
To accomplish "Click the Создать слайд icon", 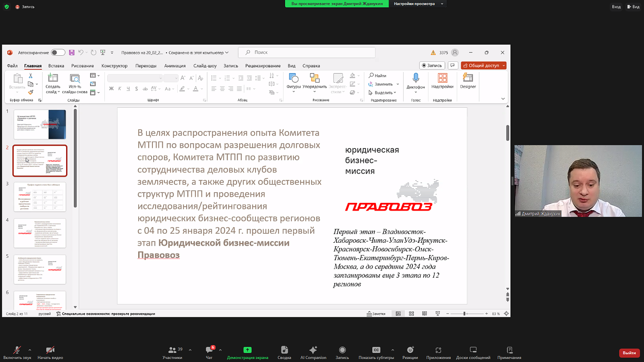I will click(53, 78).
